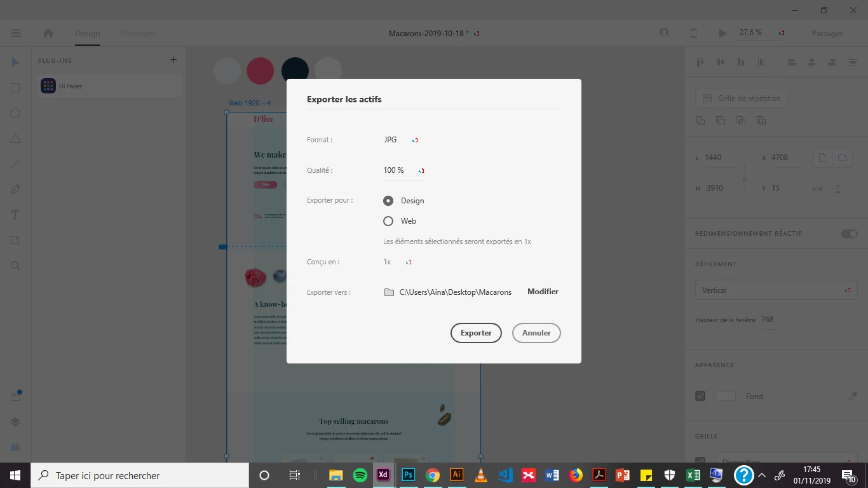Select the Line tool
This screenshot has height=488, width=868.
(16, 164)
